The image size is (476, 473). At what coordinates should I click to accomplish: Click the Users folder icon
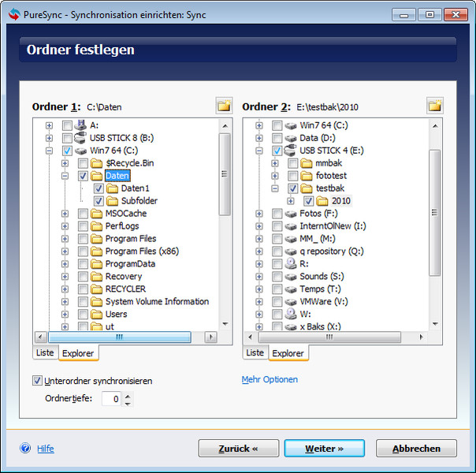[96, 315]
